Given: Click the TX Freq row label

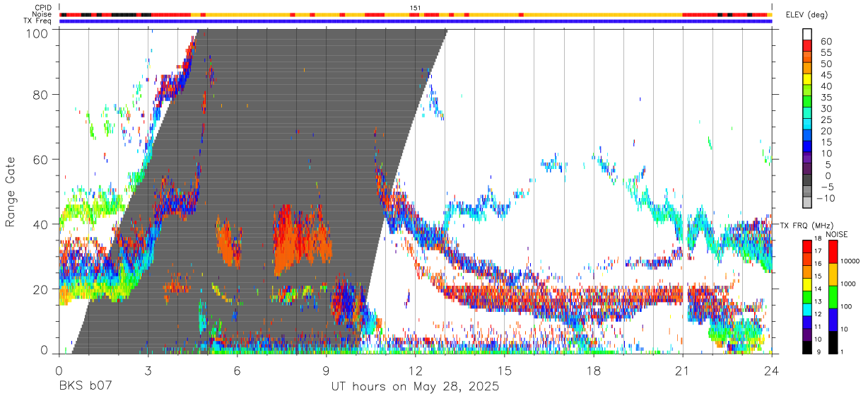Looking at the screenshot, I should (x=38, y=21).
